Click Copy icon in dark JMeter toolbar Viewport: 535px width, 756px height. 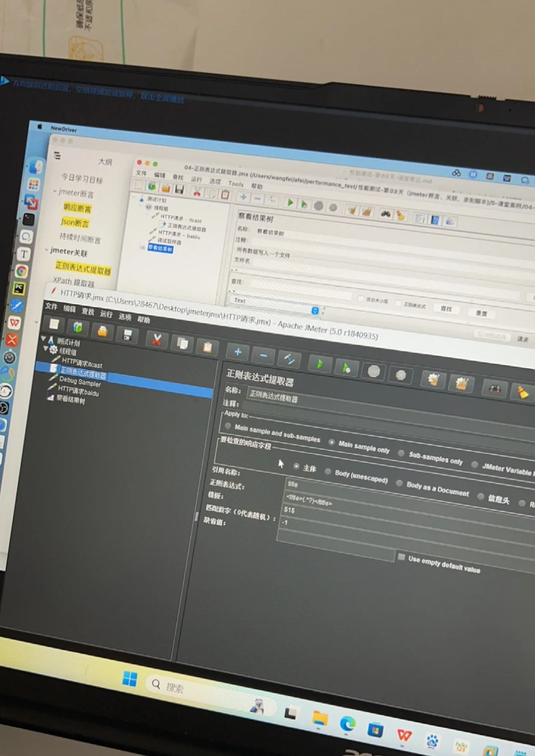[x=182, y=343]
